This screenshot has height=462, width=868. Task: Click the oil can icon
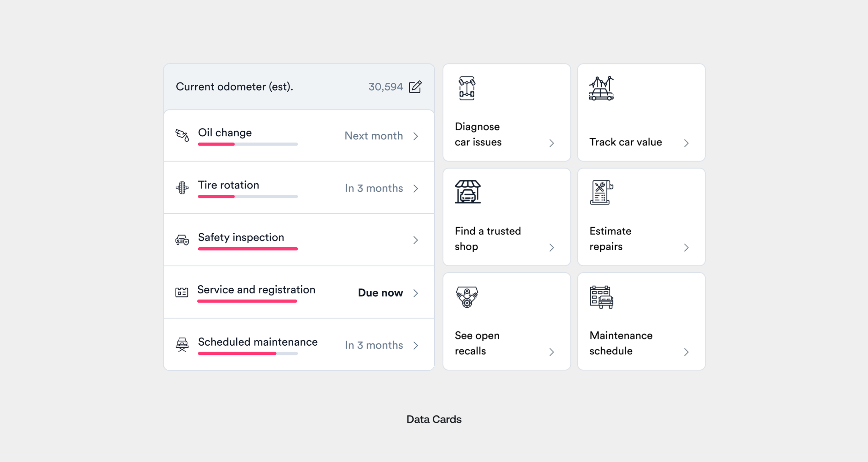pyautogui.click(x=182, y=135)
